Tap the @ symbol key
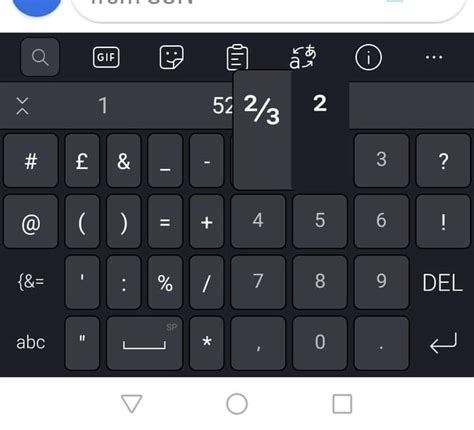 [x=31, y=222]
